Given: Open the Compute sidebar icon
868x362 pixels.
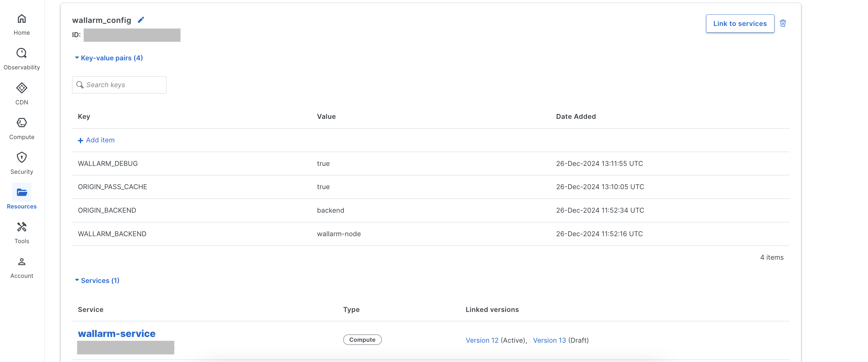Looking at the screenshot, I should (22, 123).
